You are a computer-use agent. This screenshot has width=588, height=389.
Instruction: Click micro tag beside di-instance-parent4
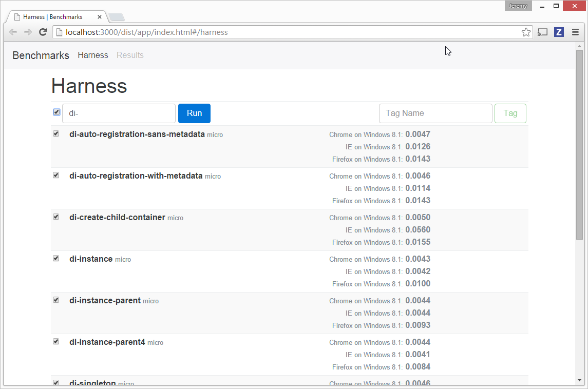155,343
